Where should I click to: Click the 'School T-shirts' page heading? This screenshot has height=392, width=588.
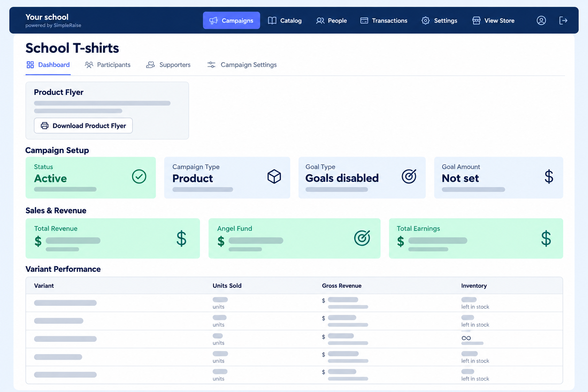[72, 48]
